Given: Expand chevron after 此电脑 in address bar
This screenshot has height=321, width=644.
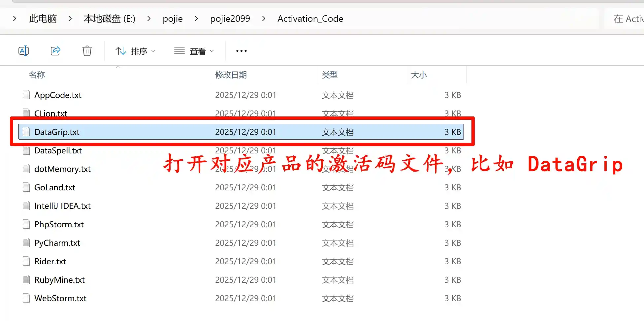Looking at the screenshot, I should (x=70, y=19).
